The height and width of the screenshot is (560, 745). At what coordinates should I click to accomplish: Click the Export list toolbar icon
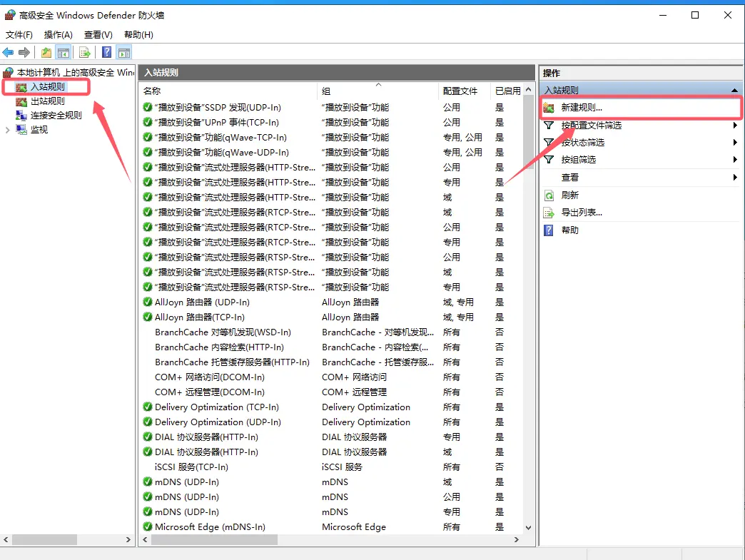click(x=85, y=52)
